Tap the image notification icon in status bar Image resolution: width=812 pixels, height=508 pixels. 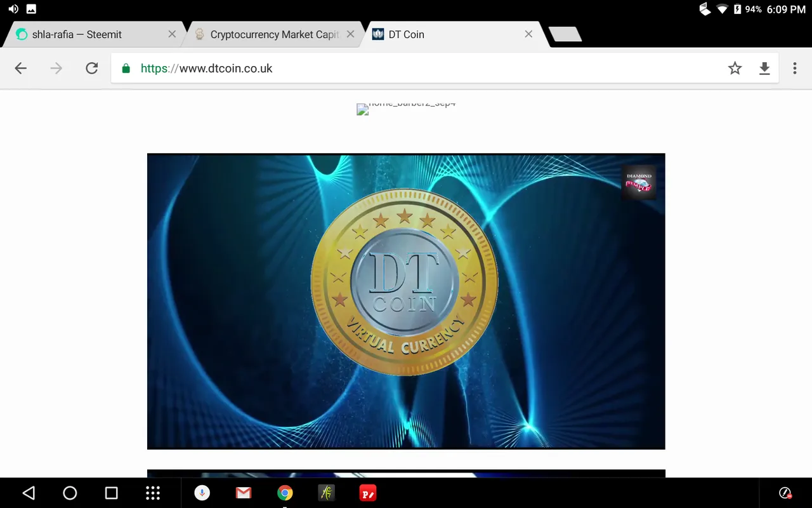[31, 9]
